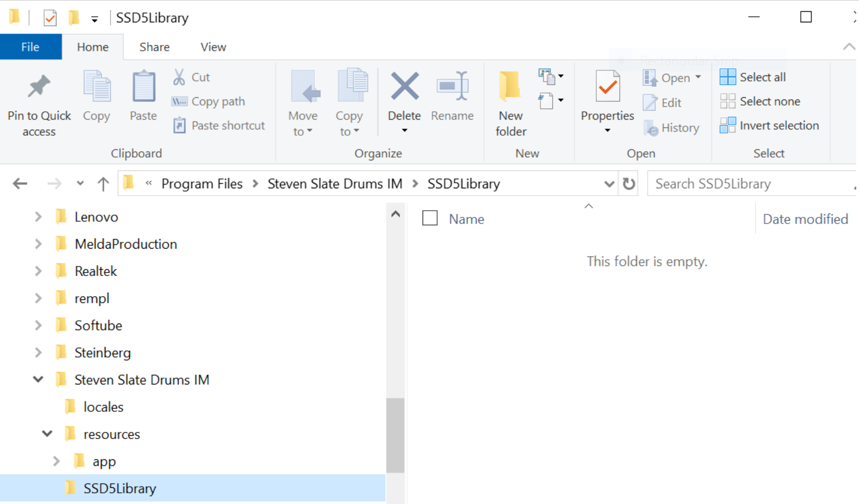The height and width of the screenshot is (504, 859).
Task: Expand the Lenovo folder tree node
Action: pyautogui.click(x=38, y=217)
